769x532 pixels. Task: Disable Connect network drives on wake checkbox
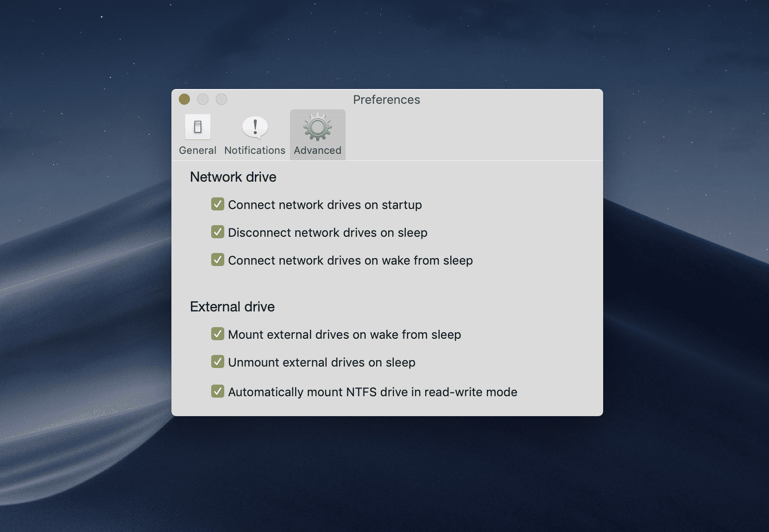click(218, 260)
